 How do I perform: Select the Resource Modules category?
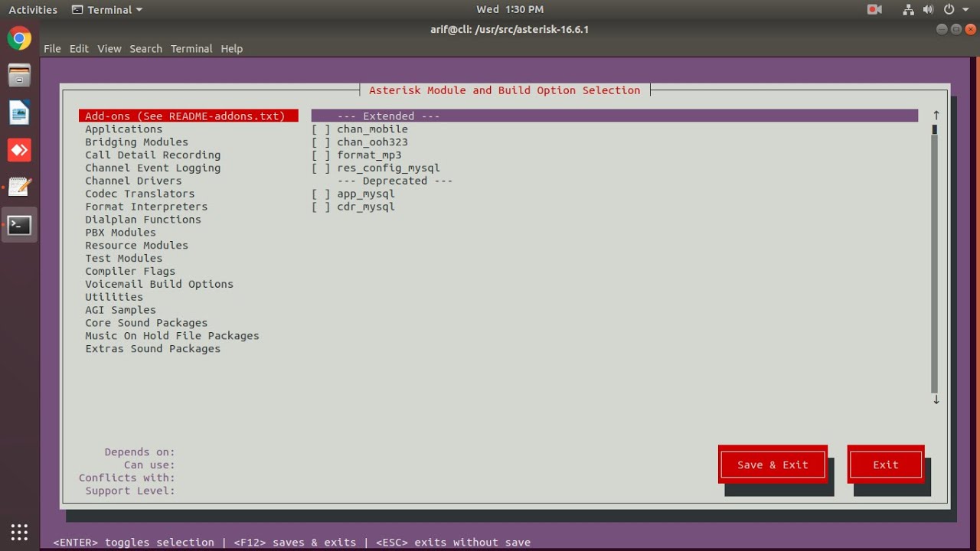click(x=136, y=246)
